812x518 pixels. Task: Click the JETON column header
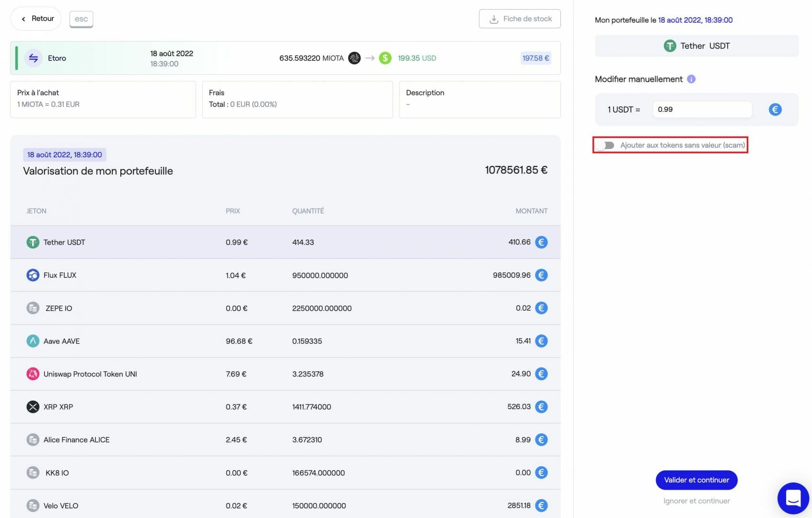(x=36, y=211)
